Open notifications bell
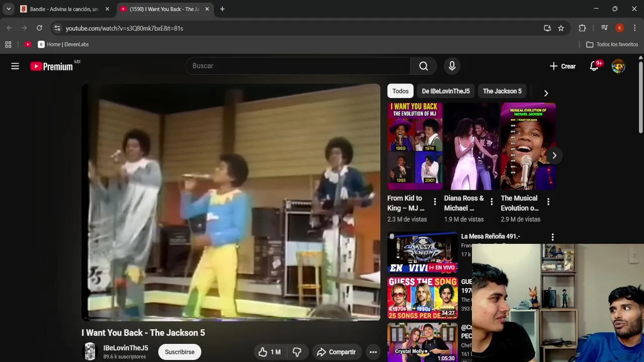Viewport: 644px width, 362px height. [594, 66]
